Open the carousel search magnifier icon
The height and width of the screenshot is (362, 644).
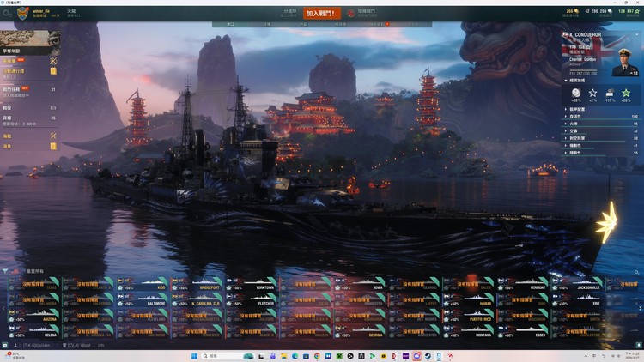[x=637, y=272]
